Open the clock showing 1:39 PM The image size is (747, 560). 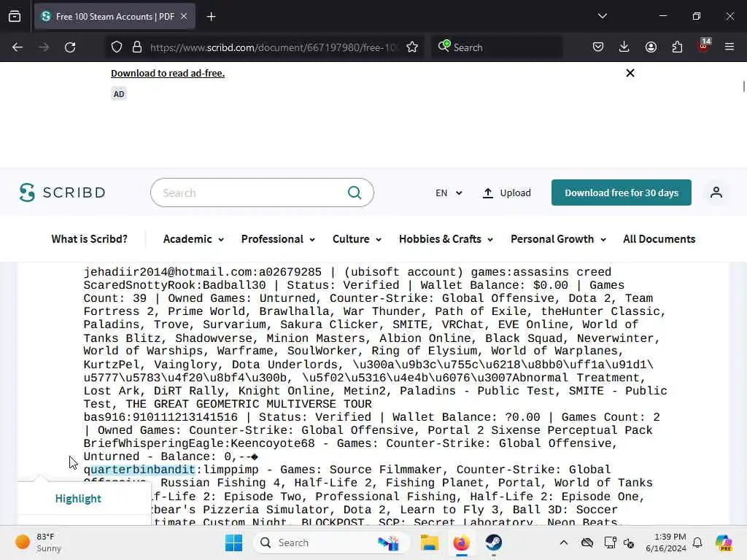tap(665, 542)
